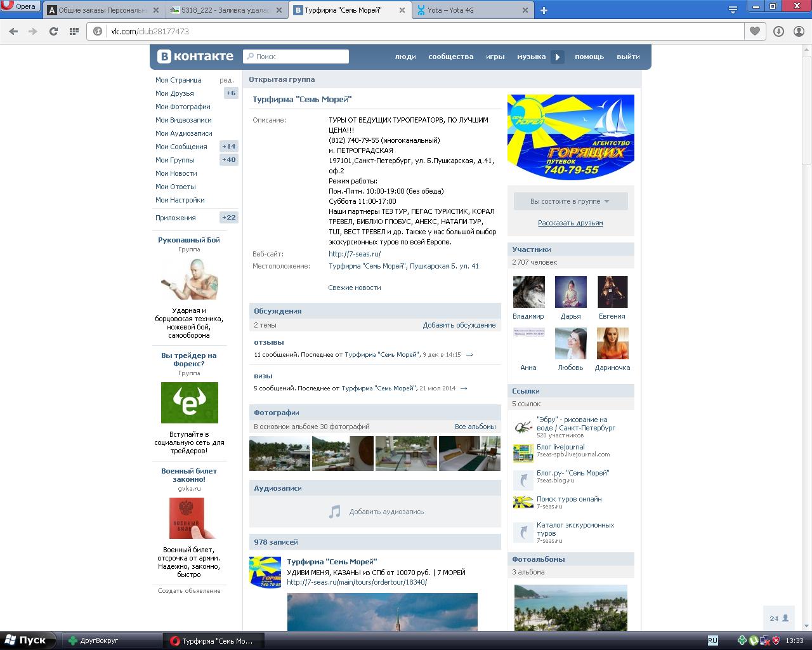
Task: Open Darya's member avatar
Action: [570, 292]
